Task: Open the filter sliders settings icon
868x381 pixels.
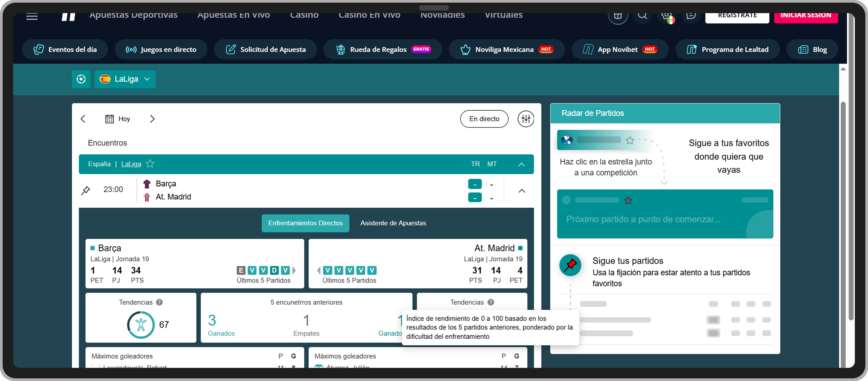Action: click(526, 119)
